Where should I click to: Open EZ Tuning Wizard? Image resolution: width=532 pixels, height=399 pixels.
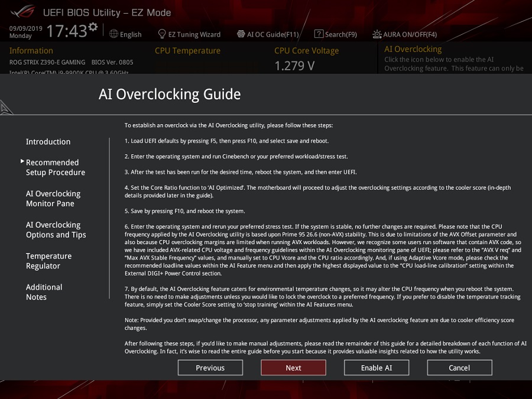click(194, 34)
